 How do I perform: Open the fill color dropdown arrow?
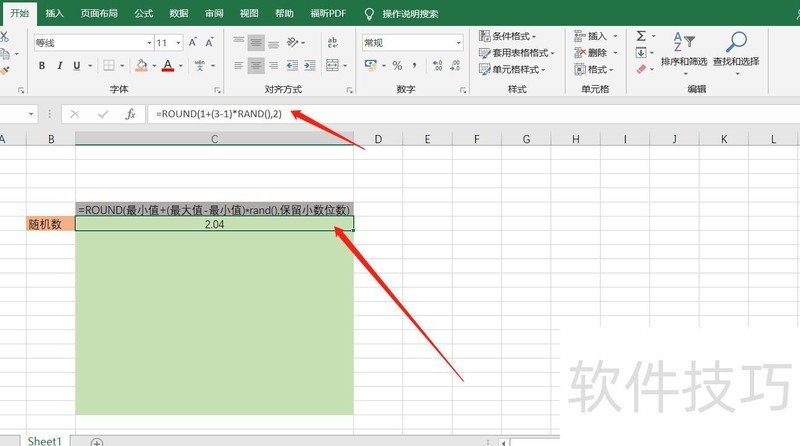point(154,65)
